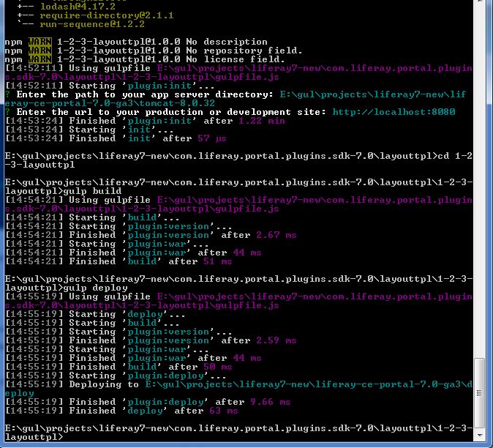The height and width of the screenshot is (448, 493).
Task: Click the 14:55:19 Starting 'plugin:war' line
Action: pos(107,349)
